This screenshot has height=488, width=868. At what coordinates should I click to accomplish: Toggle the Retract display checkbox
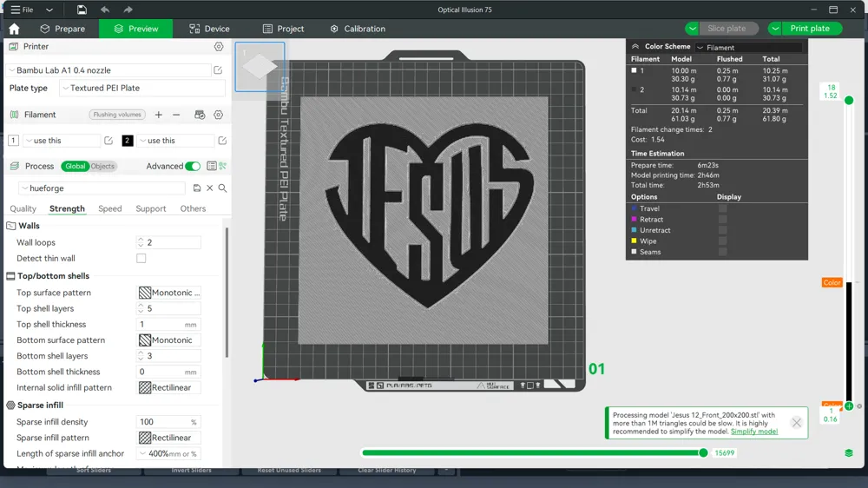[x=722, y=220]
